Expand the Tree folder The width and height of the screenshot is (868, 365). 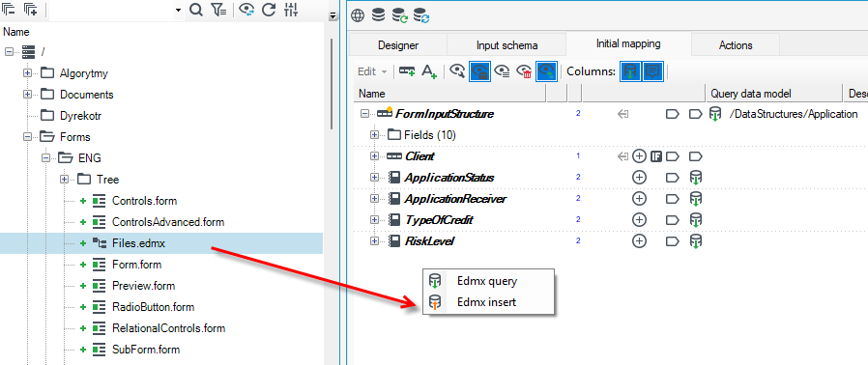pyautogui.click(x=64, y=180)
